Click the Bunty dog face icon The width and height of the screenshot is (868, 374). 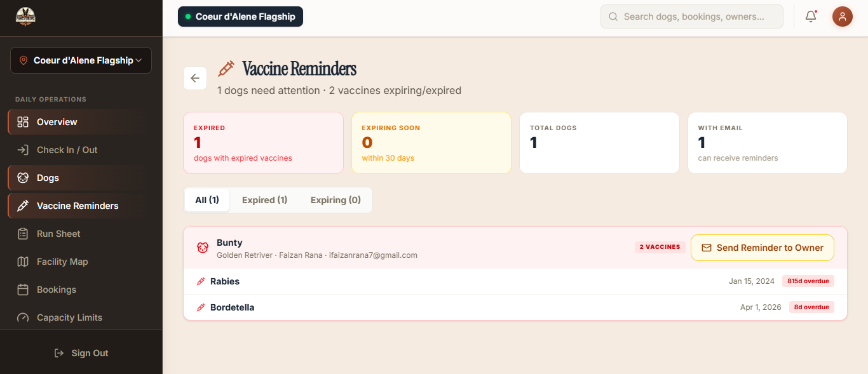click(x=203, y=248)
